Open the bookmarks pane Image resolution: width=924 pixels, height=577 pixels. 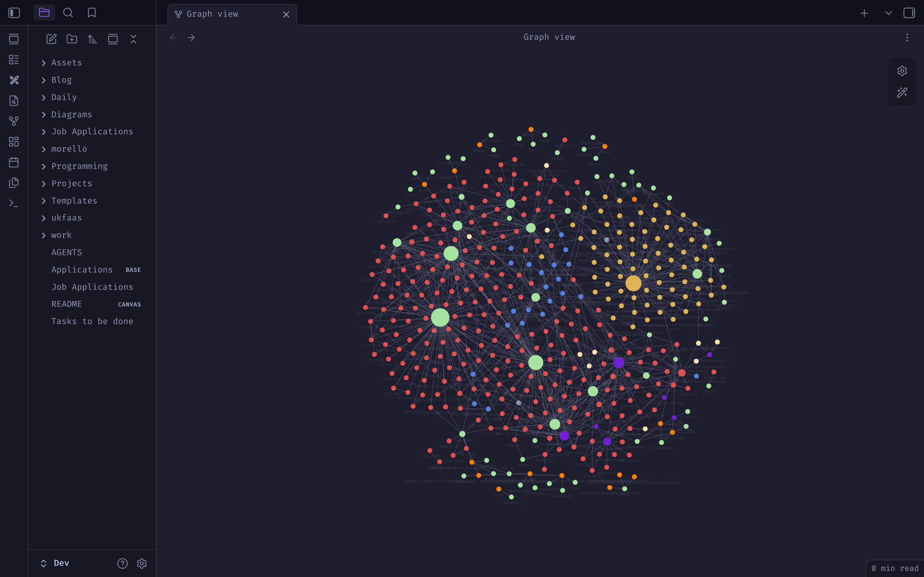click(92, 13)
